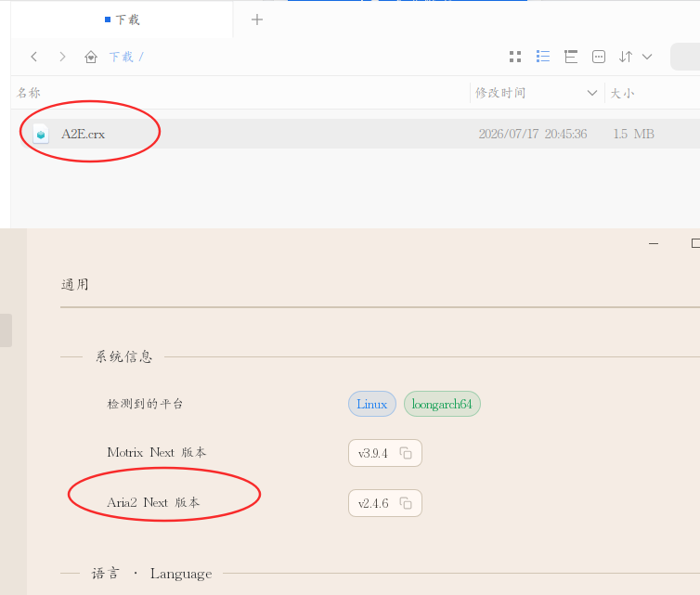This screenshot has width=700, height=595.
Task: Go back in file manager
Action: point(34,57)
